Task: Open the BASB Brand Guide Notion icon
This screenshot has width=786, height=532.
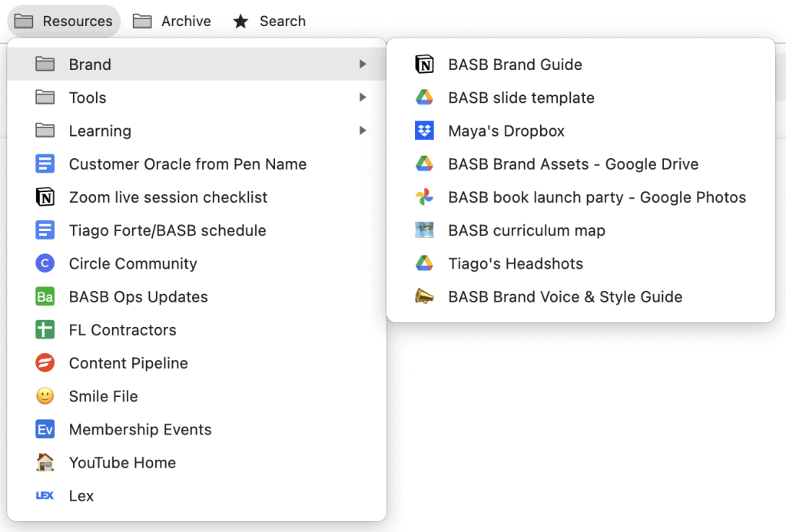Action: pos(429,64)
